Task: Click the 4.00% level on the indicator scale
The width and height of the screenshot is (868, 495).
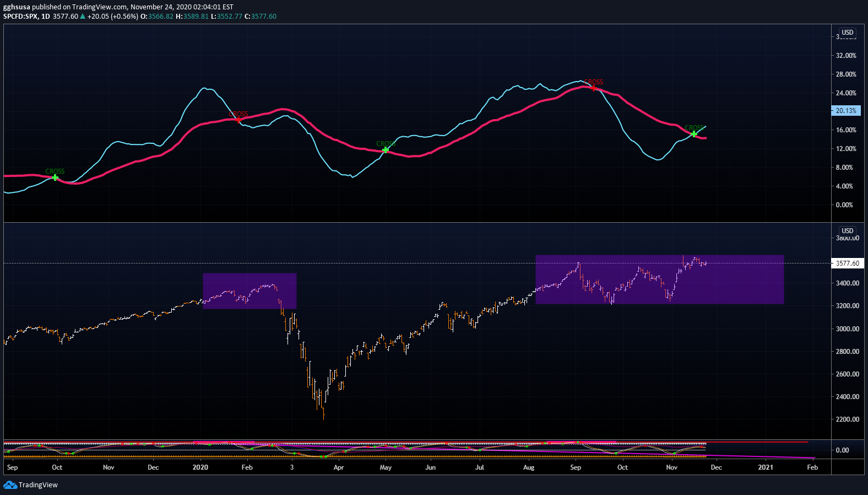Action: [844, 186]
